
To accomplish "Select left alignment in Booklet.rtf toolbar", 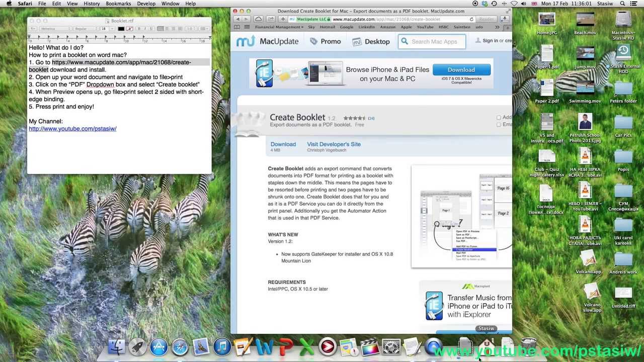I will point(160,29).
